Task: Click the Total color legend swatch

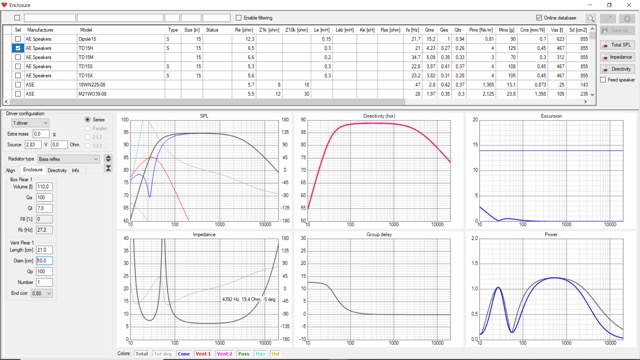Action: 142,354
